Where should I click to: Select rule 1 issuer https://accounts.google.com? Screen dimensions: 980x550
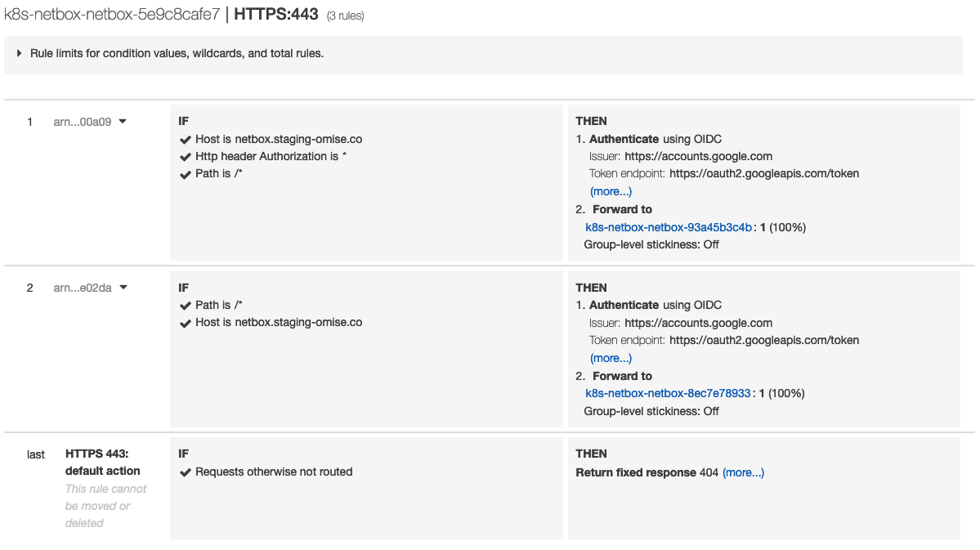pyautogui.click(x=698, y=157)
